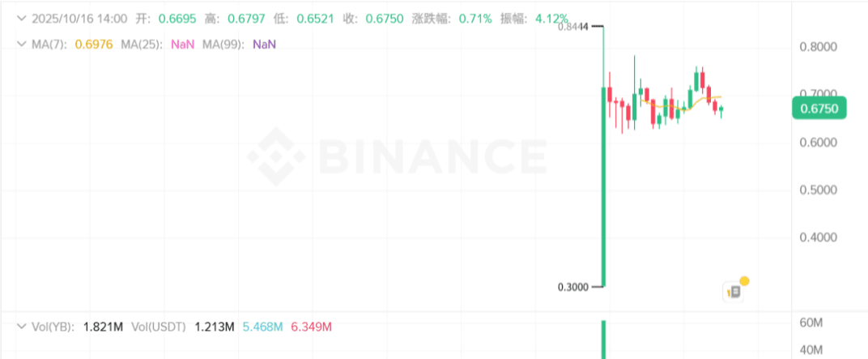
Task: Click the 0.5000 price axis label
Action: point(818,190)
